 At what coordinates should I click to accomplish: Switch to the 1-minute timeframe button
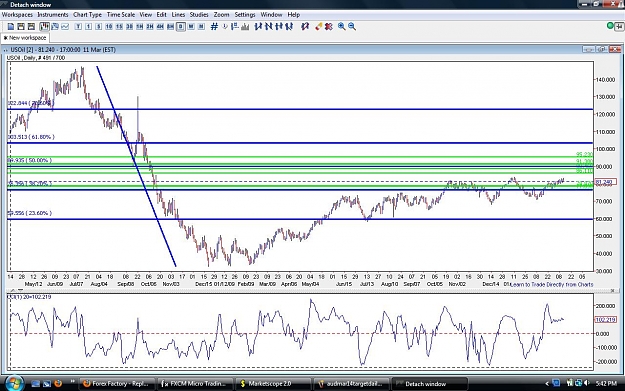coord(88,27)
